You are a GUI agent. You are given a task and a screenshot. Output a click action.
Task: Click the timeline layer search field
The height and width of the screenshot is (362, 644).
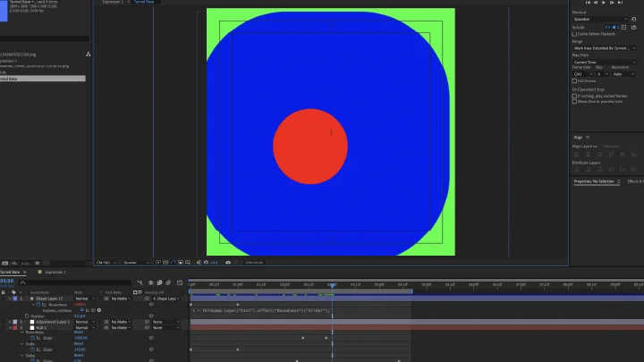click(76, 282)
